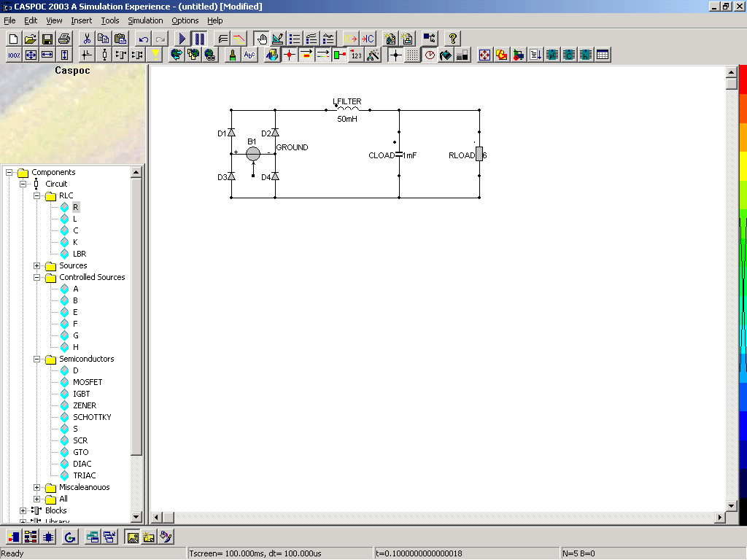Image resolution: width=747 pixels, height=560 pixels.
Task: Open the Edit menu
Action: (31, 20)
